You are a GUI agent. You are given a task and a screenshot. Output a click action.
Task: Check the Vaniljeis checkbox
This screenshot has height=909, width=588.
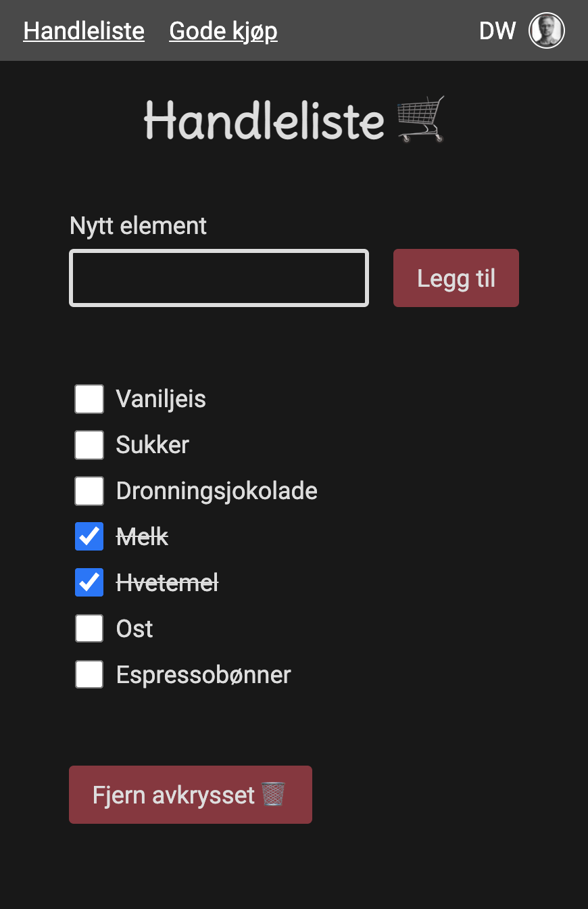click(x=89, y=398)
